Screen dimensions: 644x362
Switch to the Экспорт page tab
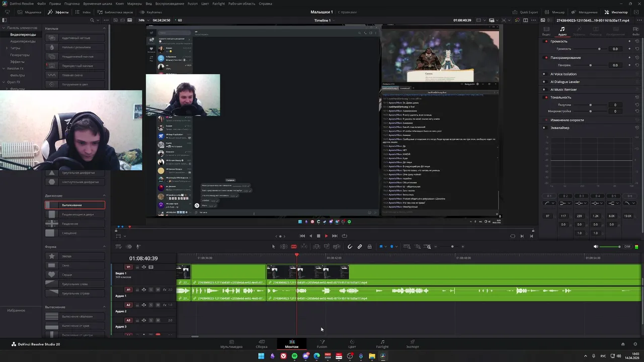point(413,344)
